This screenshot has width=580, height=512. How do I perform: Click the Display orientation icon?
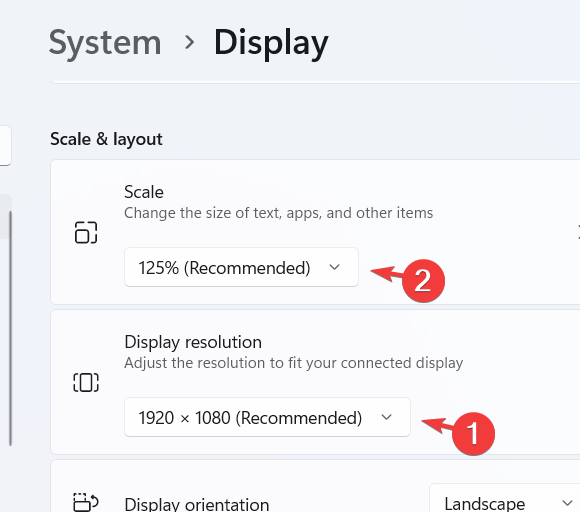pyautogui.click(x=86, y=502)
